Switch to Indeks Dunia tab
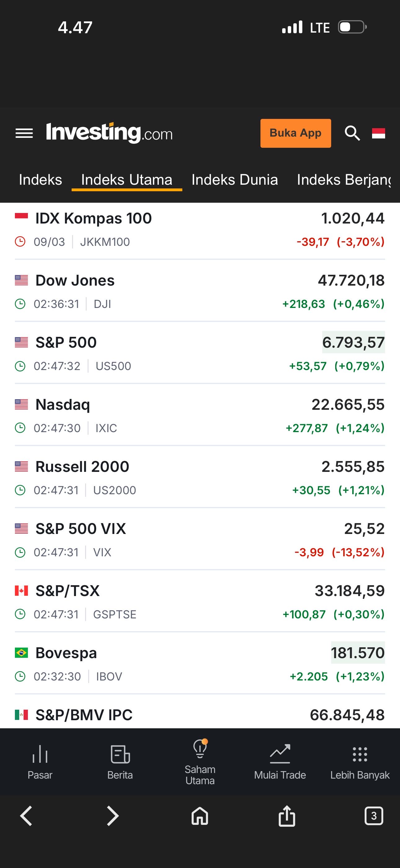 click(x=235, y=180)
